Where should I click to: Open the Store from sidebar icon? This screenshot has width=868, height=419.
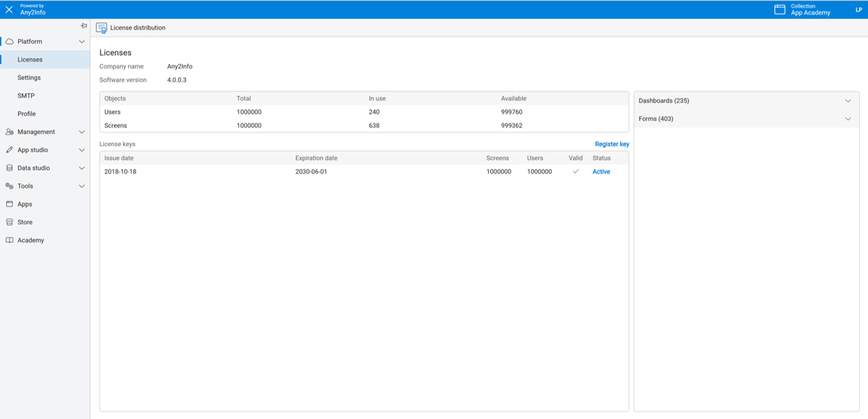pos(9,222)
